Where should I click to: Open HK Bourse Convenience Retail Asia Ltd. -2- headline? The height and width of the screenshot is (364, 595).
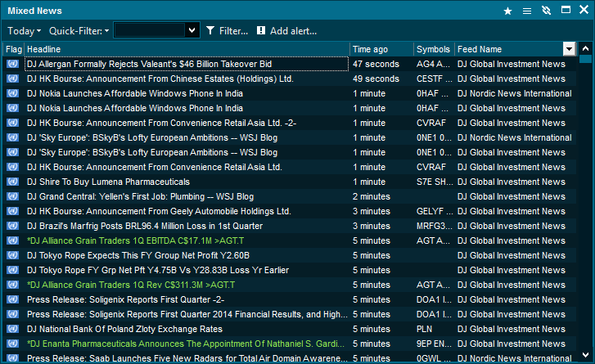(162, 123)
